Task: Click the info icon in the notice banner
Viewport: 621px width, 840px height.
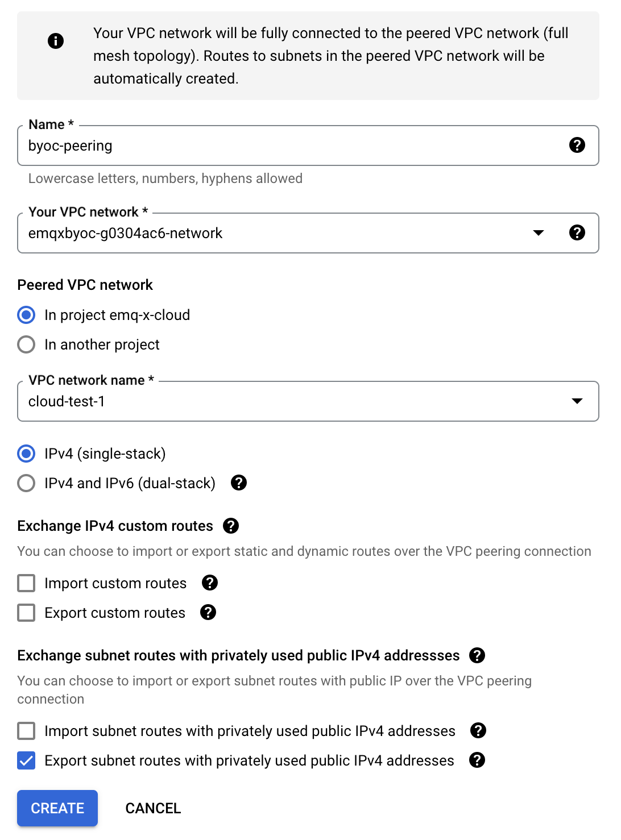Action: point(55,41)
